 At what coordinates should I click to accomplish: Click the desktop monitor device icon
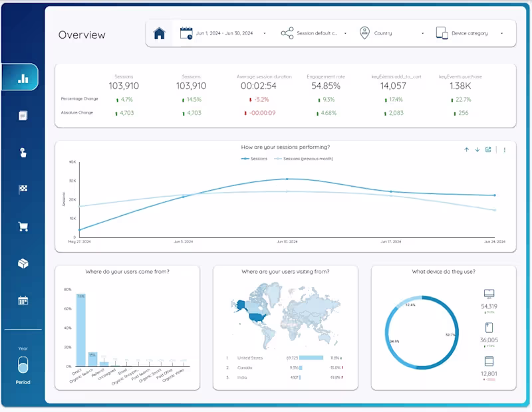point(489,294)
